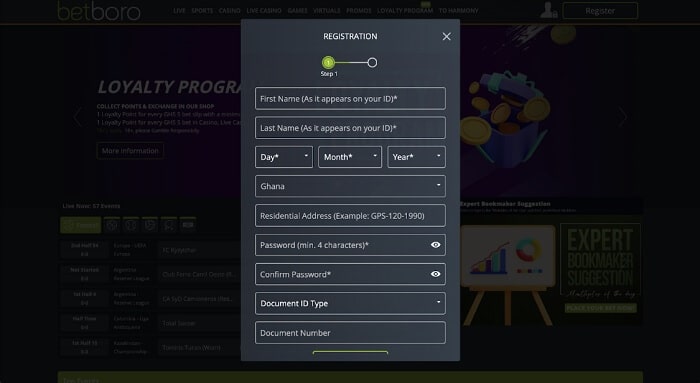Click the banner's left arrow
This screenshot has height=383, width=700.
click(x=78, y=117)
